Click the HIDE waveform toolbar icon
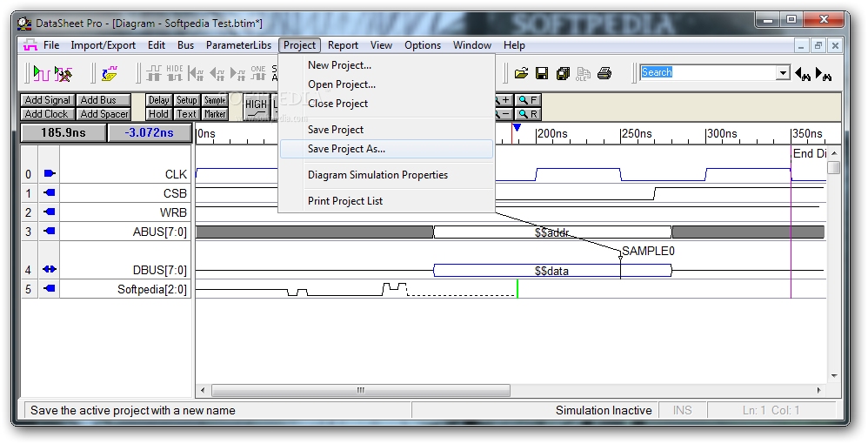The image size is (868, 444). pos(174,73)
